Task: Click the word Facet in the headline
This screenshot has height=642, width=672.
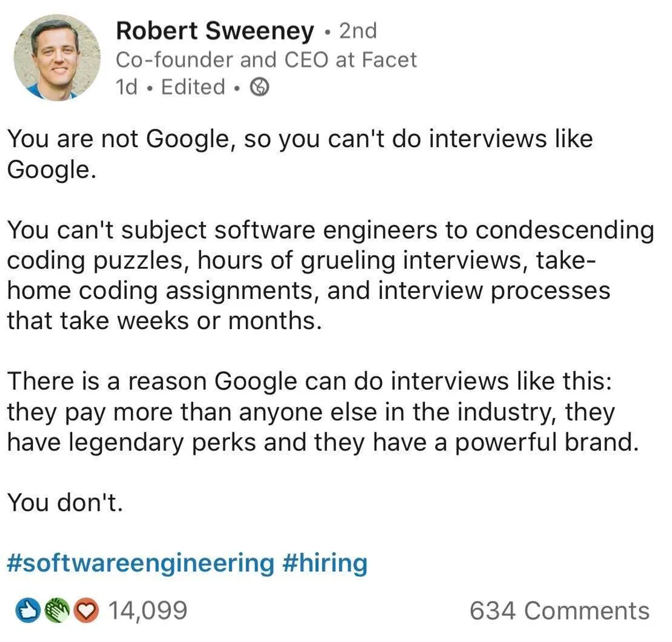Action: [389, 60]
